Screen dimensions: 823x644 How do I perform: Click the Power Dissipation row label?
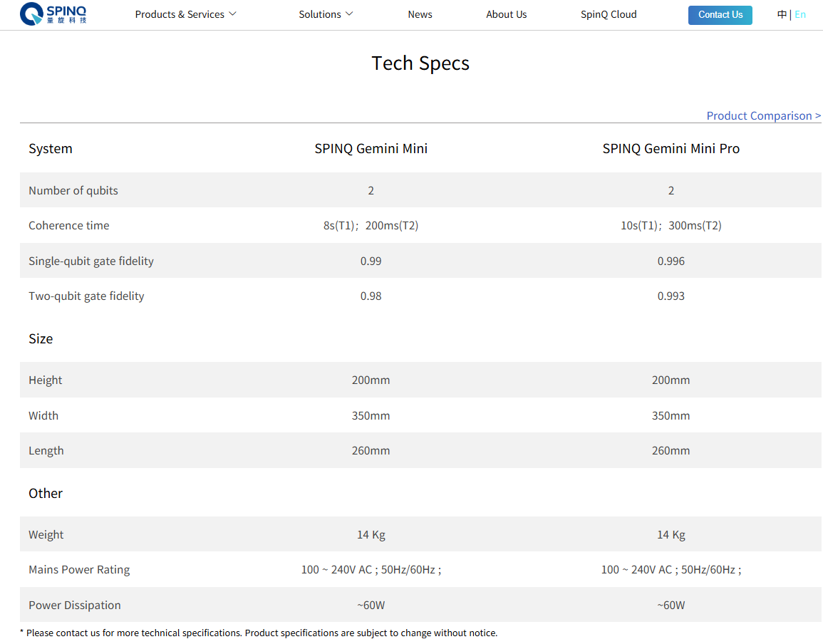pyautogui.click(x=75, y=605)
